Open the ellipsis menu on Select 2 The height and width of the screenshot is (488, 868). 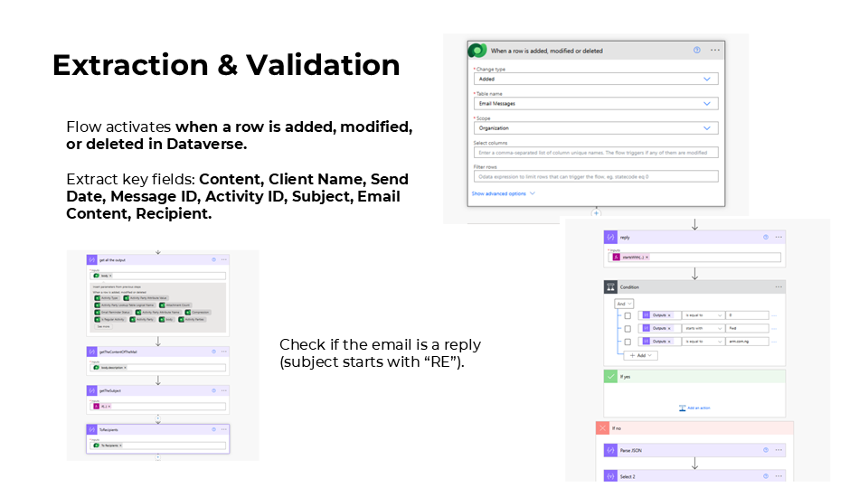(778, 476)
